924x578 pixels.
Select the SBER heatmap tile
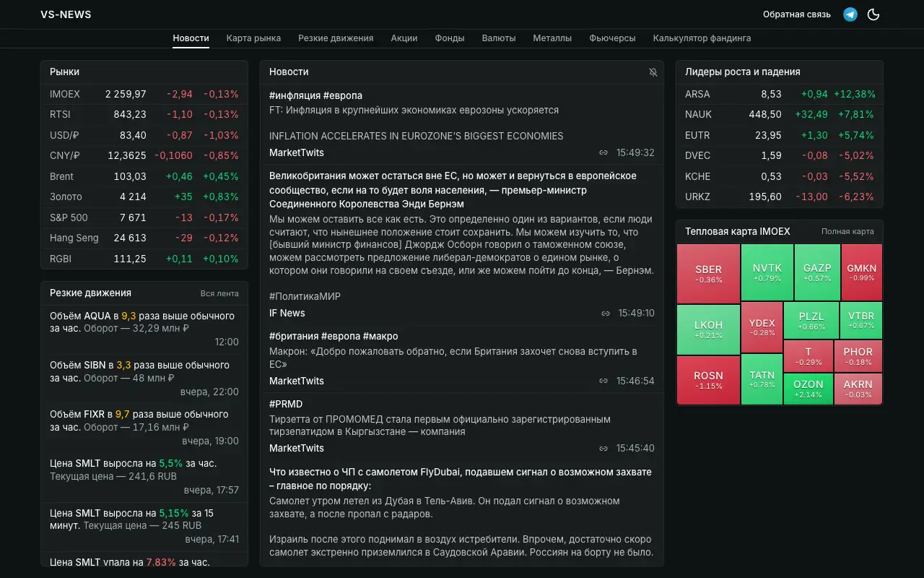coord(708,274)
